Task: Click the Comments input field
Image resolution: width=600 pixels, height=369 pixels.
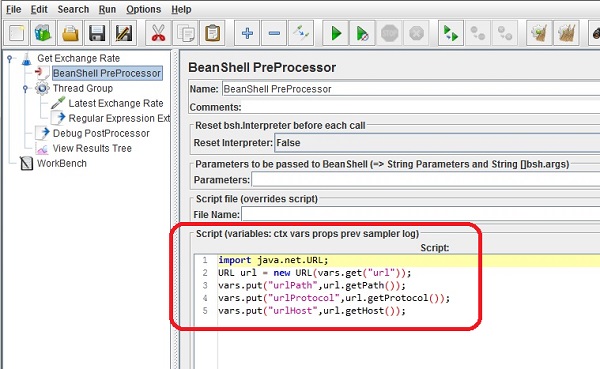Action: (421, 107)
